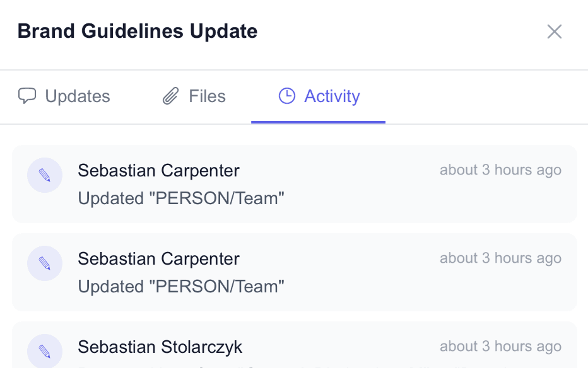This screenshot has height=368, width=588.
Task: Click second 'Updated "PERSON/Team"' description
Action: [181, 287]
